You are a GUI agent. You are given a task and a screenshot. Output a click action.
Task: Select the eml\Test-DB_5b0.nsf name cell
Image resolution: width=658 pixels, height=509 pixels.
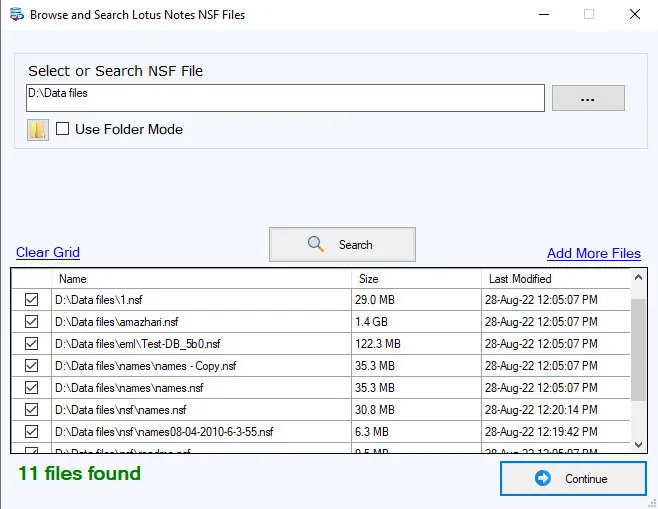(x=201, y=344)
